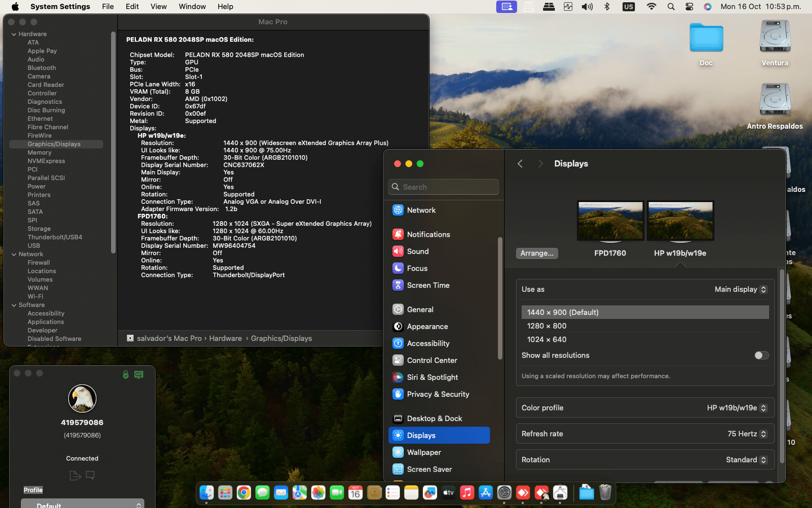Click the chat bubble icon under Connected
The width and height of the screenshot is (812, 508).
point(90,475)
